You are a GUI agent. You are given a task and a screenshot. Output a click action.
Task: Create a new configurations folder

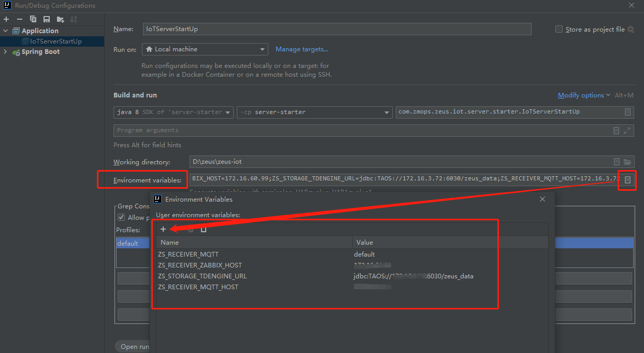[x=60, y=19]
